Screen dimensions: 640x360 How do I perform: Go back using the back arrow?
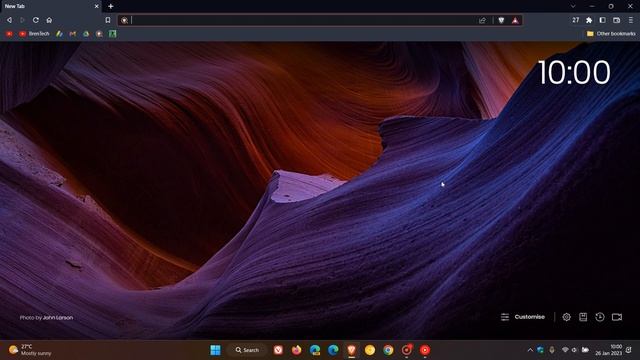click(x=9, y=20)
